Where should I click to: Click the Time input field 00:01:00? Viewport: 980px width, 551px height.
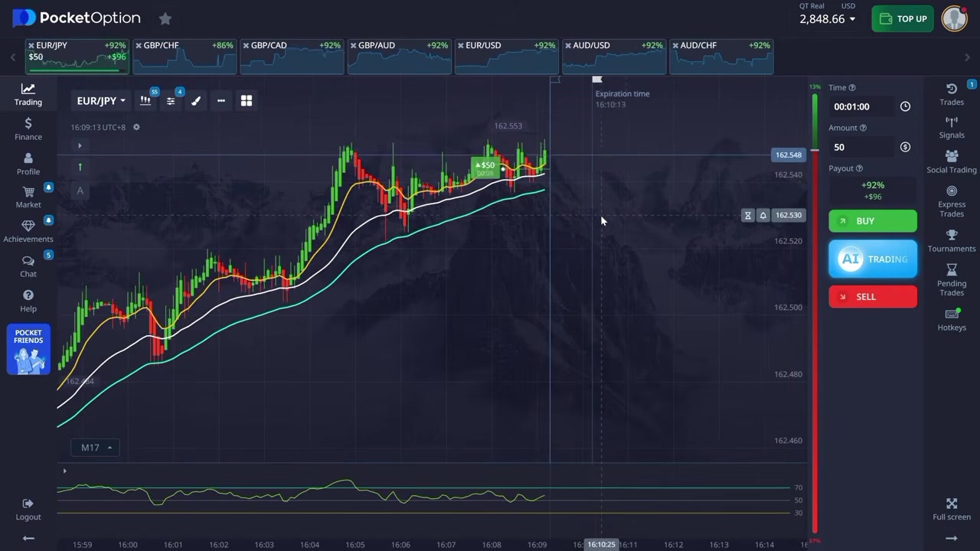pyautogui.click(x=863, y=106)
